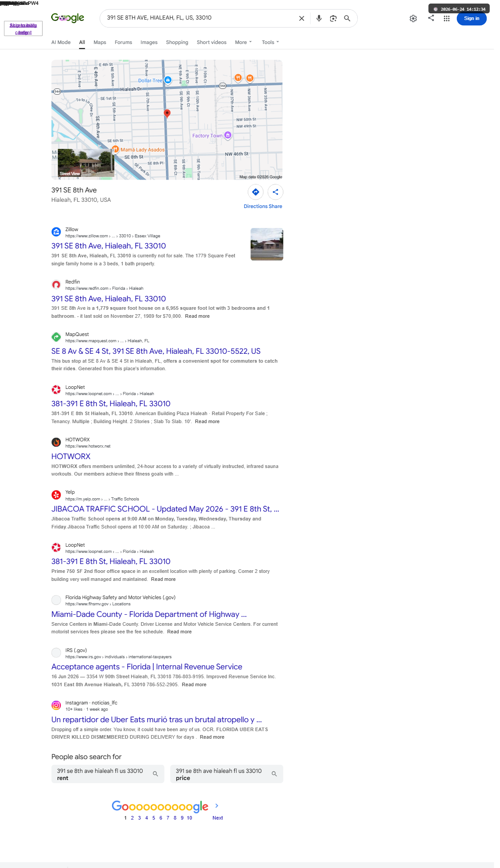Select the 'price' related search suggestion
This screenshot has height=868, width=500.
coord(226,774)
